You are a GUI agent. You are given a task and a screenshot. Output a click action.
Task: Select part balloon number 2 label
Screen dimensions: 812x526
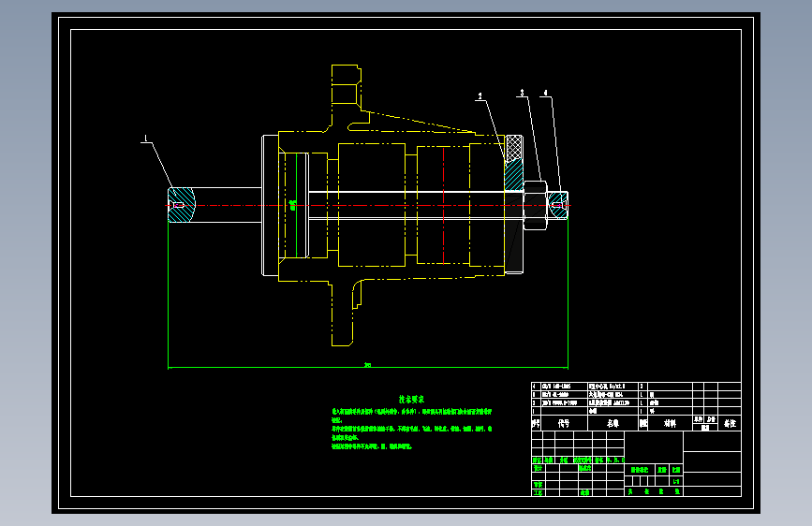tap(480, 96)
